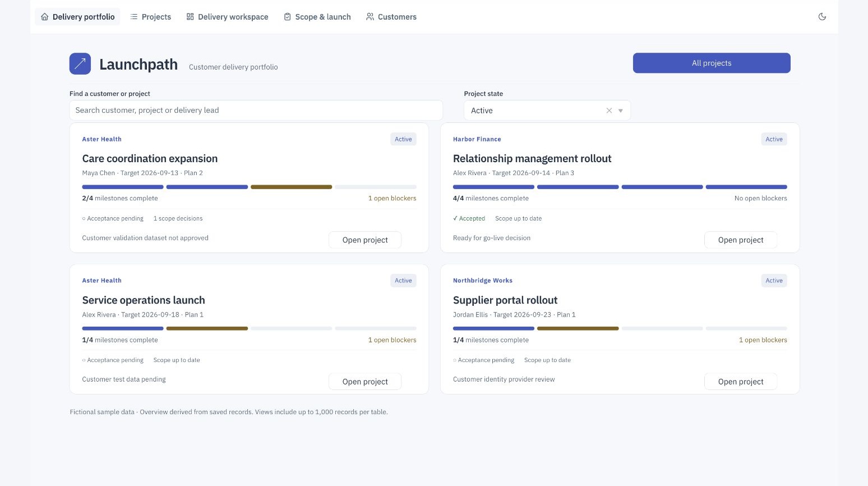Click the grid icon beside Delivery workspace
Image resolution: width=868 pixels, height=486 pixels.
[x=190, y=17]
